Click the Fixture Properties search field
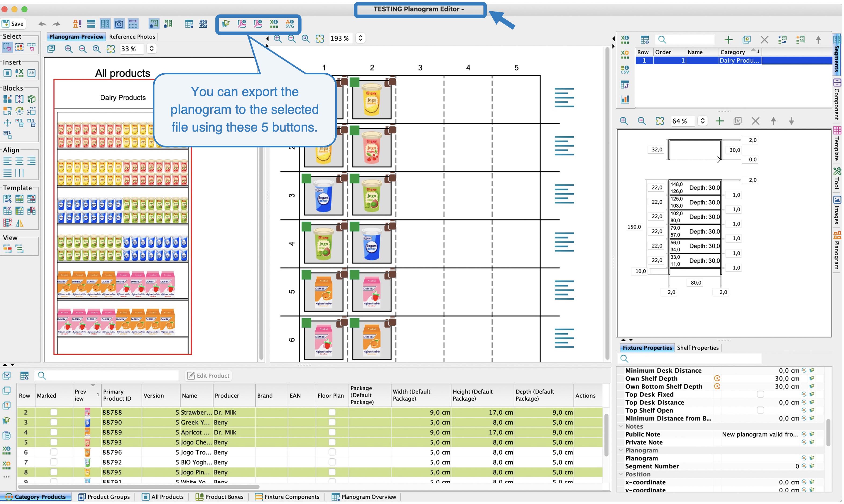Image resolution: width=844 pixels, height=504 pixels. [689, 359]
